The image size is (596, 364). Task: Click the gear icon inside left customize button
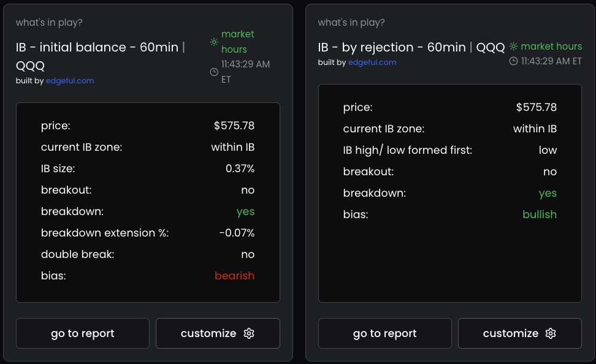(249, 333)
